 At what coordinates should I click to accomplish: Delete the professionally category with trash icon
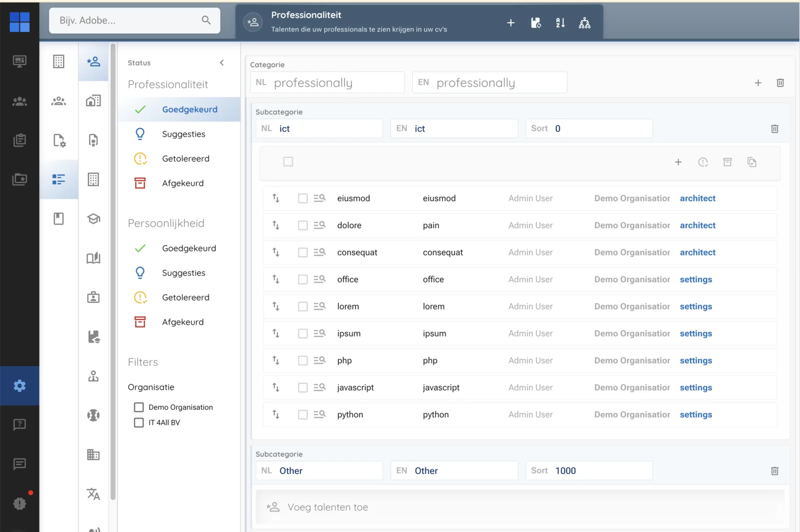(780, 82)
